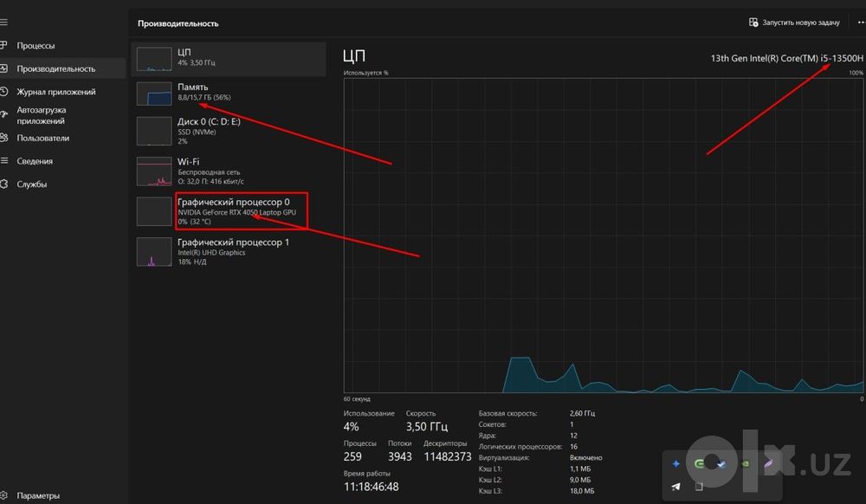This screenshot has width=866, height=504.
Task: Select the ЦП performance item
Action: coord(229,59)
